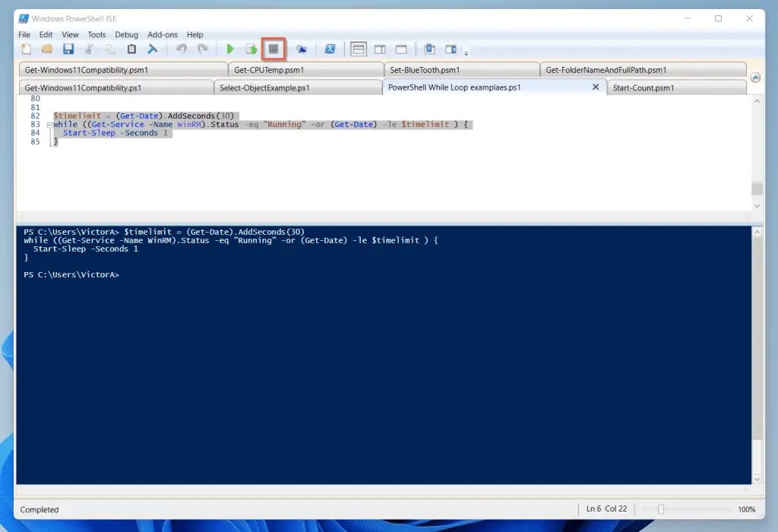Run only the selected code snippet
This screenshot has height=532, width=778.
pyautogui.click(x=251, y=49)
